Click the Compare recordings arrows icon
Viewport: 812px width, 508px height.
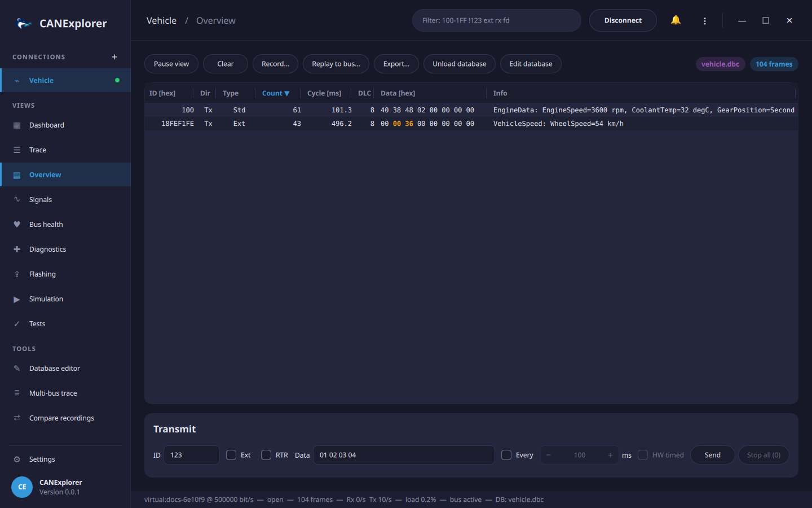(x=17, y=418)
